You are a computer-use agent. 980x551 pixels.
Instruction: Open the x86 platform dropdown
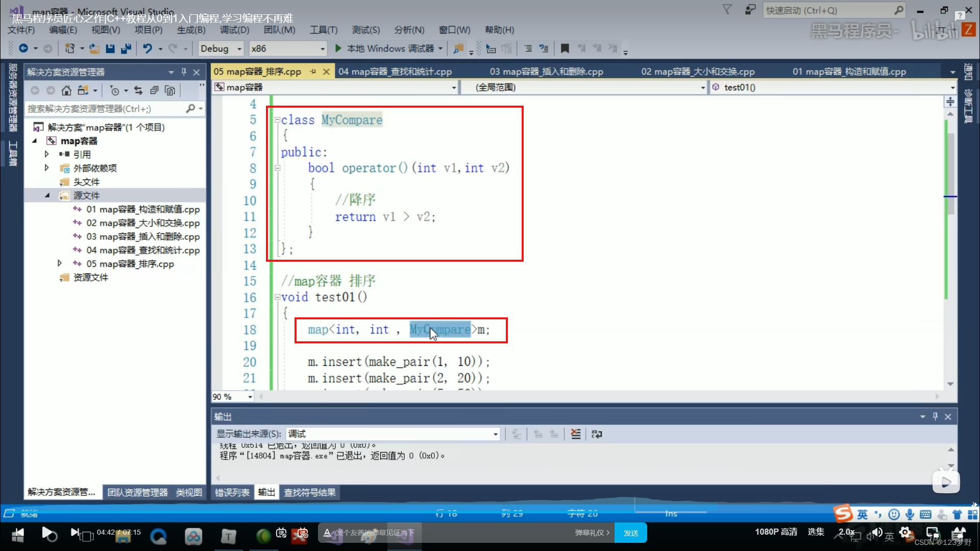pyautogui.click(x=323, y=48)
